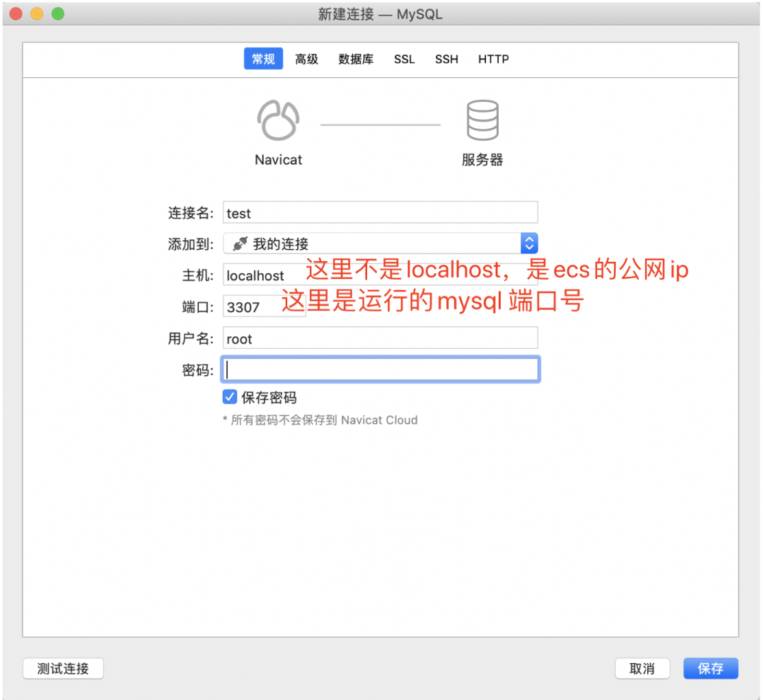764x700 pixels.
Task: Click the 用户名 field containing root
Action: click(380, 338)
